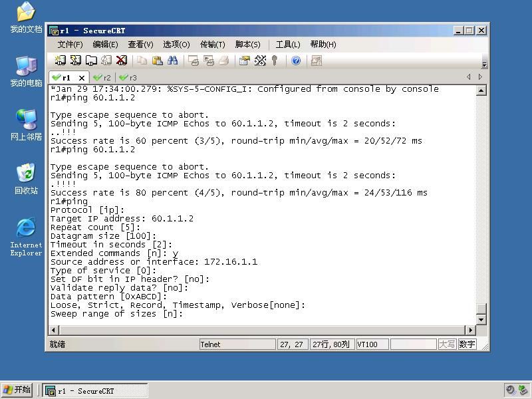The width and height of the screenshot is (532, 399).
Task: Click r1 - SecureCRT taskbar button
Action: click(x=95, y=391)
